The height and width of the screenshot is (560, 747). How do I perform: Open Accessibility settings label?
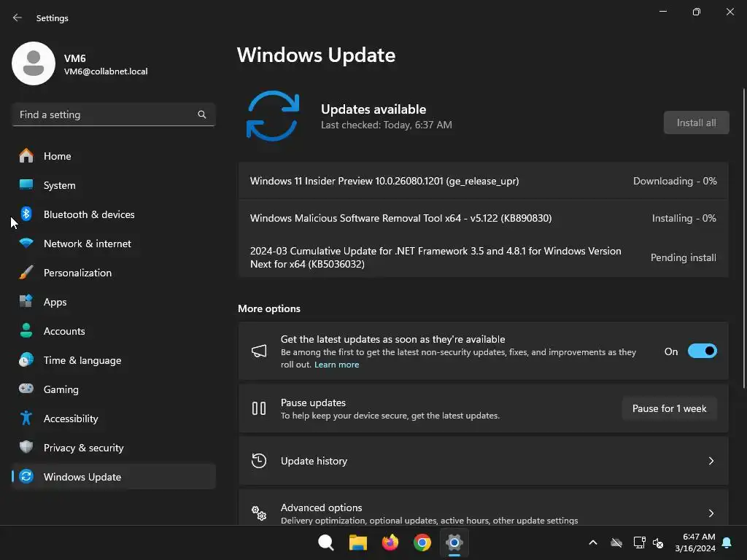(x=71, y=419)
